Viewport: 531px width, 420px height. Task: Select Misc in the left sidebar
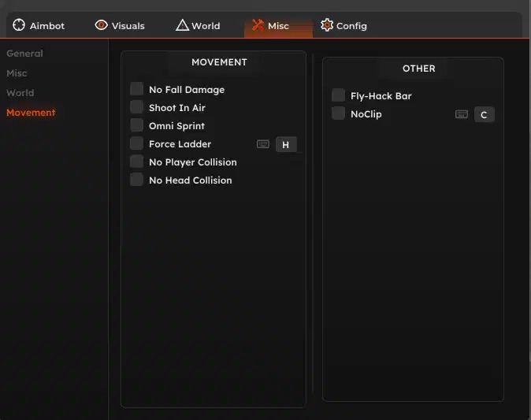(x=17, y=73)
